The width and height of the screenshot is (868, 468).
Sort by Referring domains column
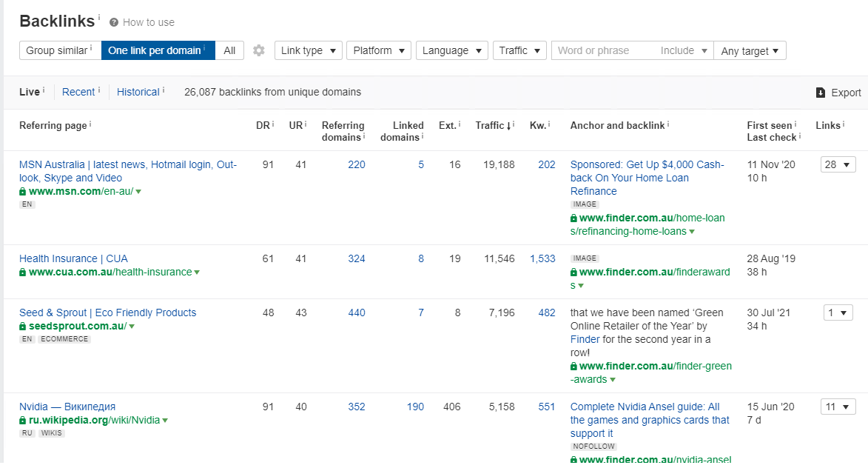click(343, 131)
